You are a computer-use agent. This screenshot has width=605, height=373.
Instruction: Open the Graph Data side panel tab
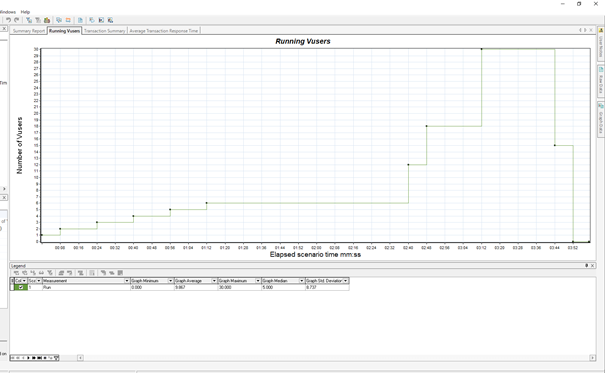(x=601, y=119)
